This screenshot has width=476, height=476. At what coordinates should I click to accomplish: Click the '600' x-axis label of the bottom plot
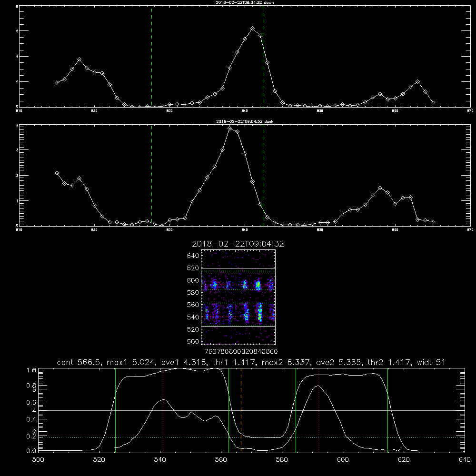pos(343,460)
